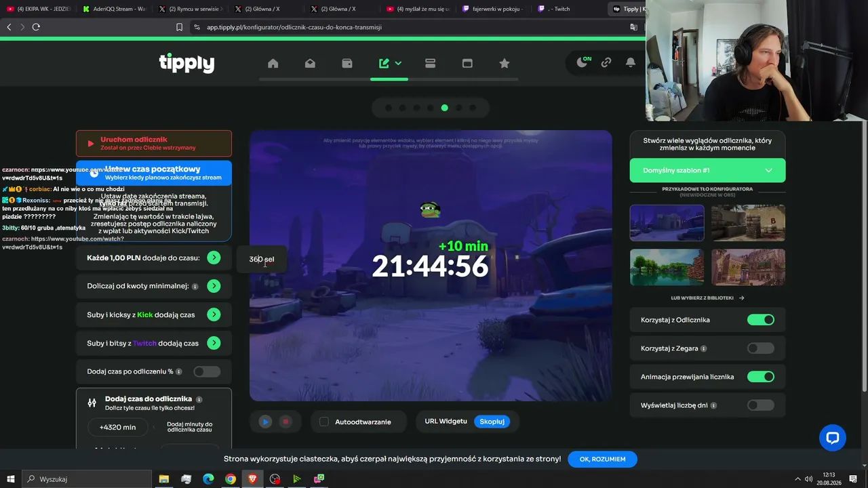Viewport: 868px width, 488px height.
Task: Toggle the dark mode moon icon
Action: click(582, 62)
